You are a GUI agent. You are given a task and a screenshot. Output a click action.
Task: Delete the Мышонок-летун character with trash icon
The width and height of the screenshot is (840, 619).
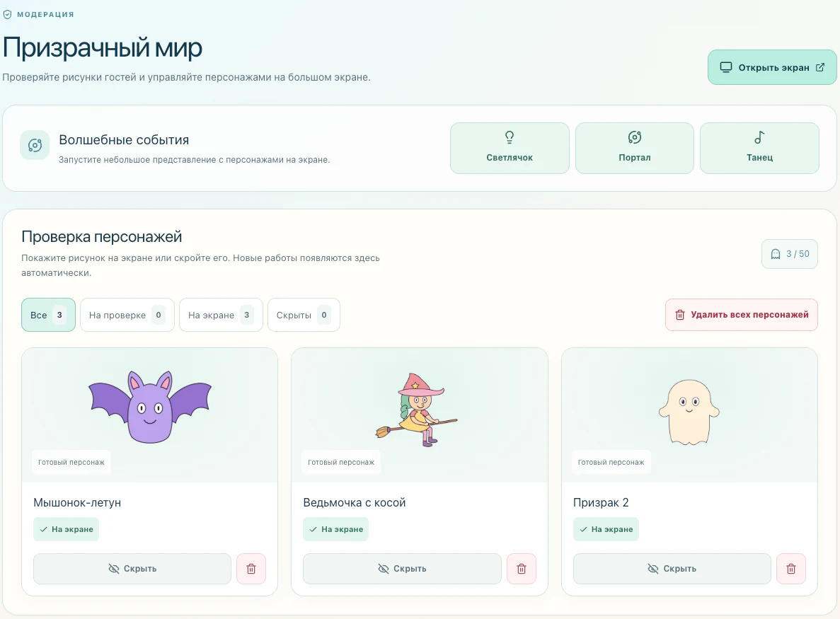pyautogui.click(x=251, y=569)
